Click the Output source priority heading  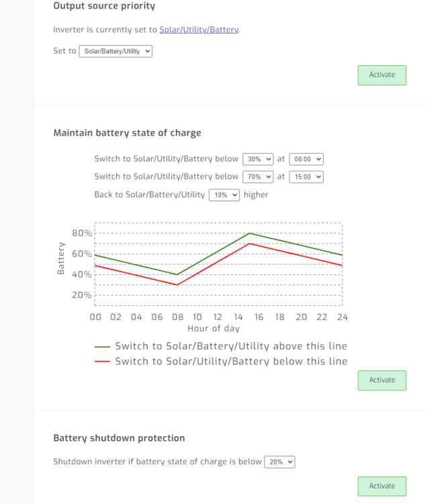[x=104, y=6]
